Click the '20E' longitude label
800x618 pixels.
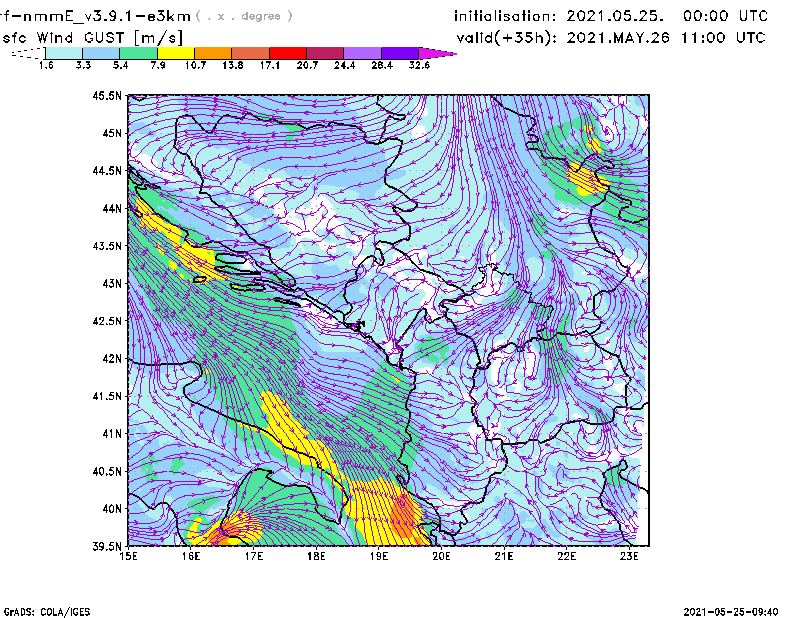pos(441,556)
